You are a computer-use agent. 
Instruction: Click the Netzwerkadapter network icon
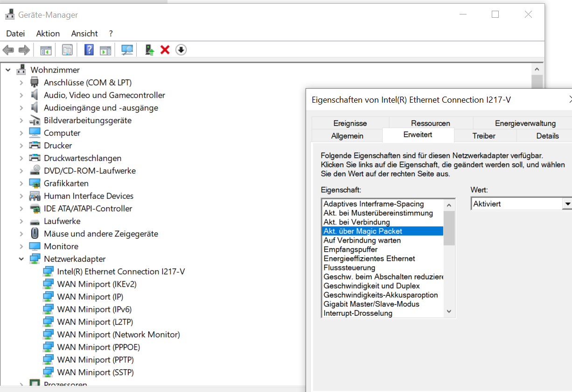tap(35, 259)
